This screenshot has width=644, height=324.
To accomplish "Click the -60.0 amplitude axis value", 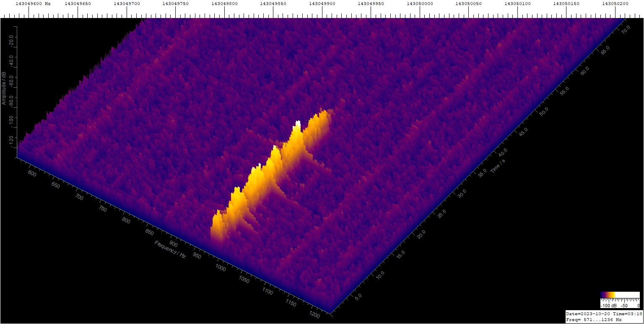I will [11, 81].
